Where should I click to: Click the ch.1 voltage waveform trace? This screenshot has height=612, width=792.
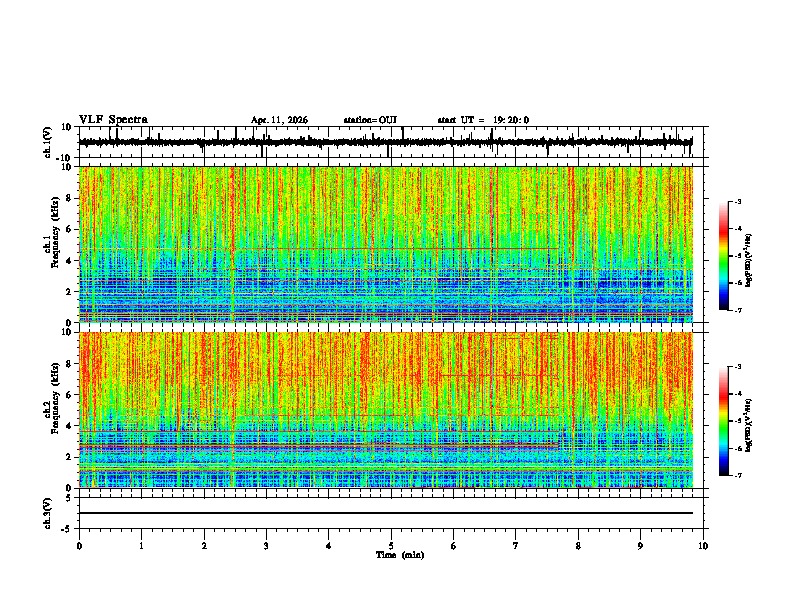(x=386, y=142)
